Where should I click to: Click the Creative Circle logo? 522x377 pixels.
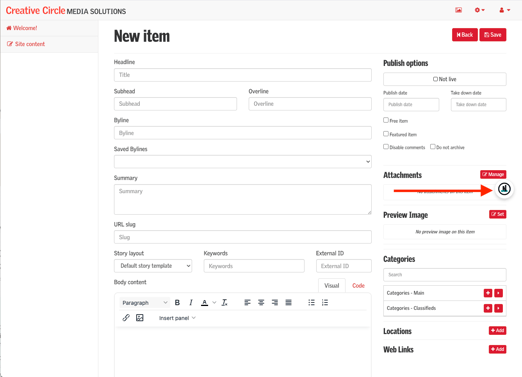[66, 11]
